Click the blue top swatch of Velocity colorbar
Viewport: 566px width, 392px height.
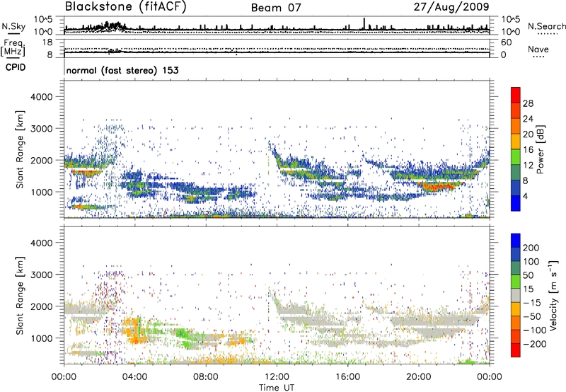click(x=516, y=241)
